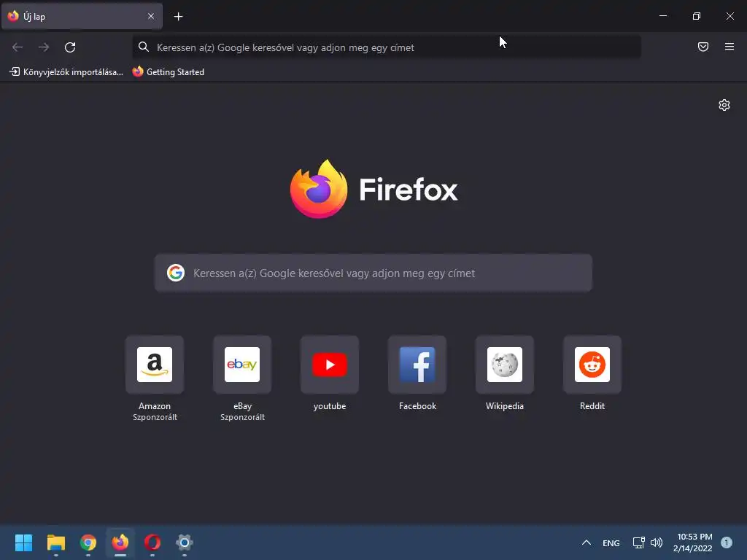Click the address bar magnifier icon

pos(144,47)
